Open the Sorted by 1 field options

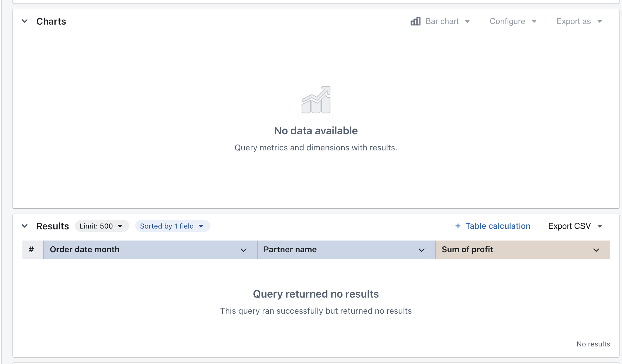coord(172,226)
